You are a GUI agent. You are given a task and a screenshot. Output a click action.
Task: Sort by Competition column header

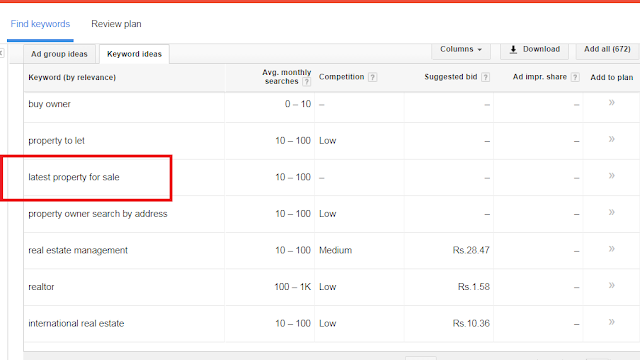pos(341,77)
